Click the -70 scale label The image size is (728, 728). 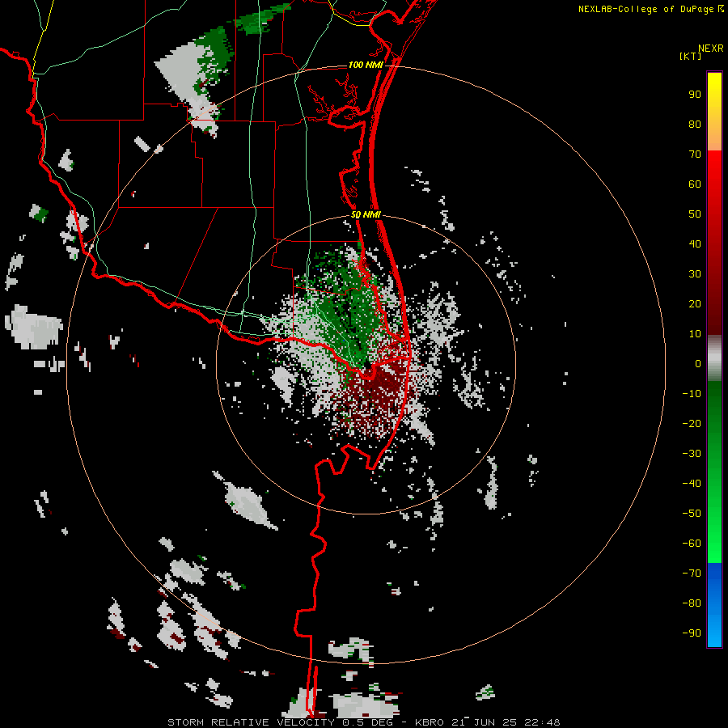coord(692,574)
